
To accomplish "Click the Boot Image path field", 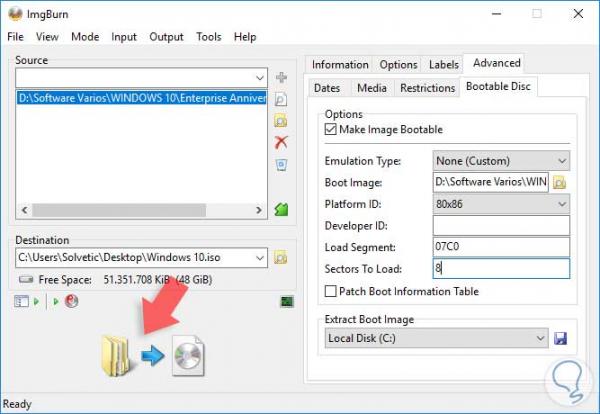I will point(491,182).
